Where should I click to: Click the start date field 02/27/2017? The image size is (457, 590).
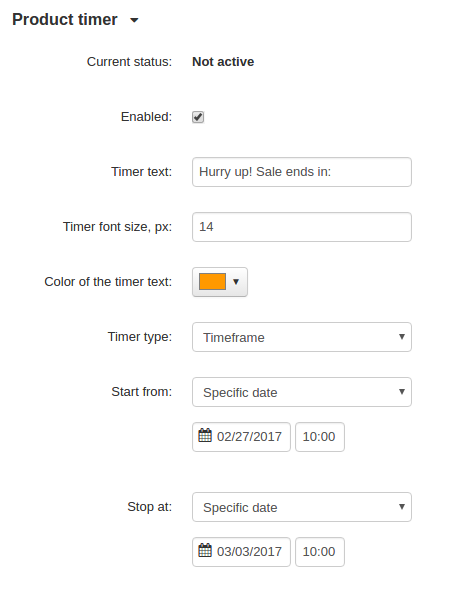241,437
